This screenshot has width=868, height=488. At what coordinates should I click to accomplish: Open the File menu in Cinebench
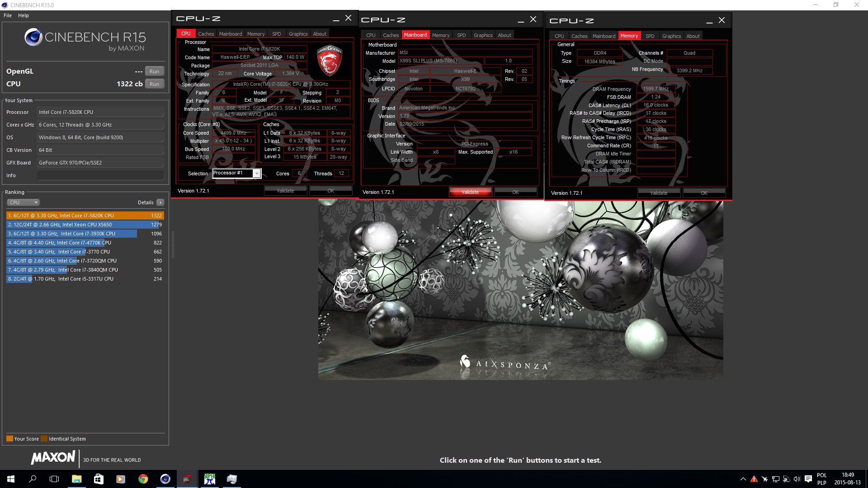point(8,15)
